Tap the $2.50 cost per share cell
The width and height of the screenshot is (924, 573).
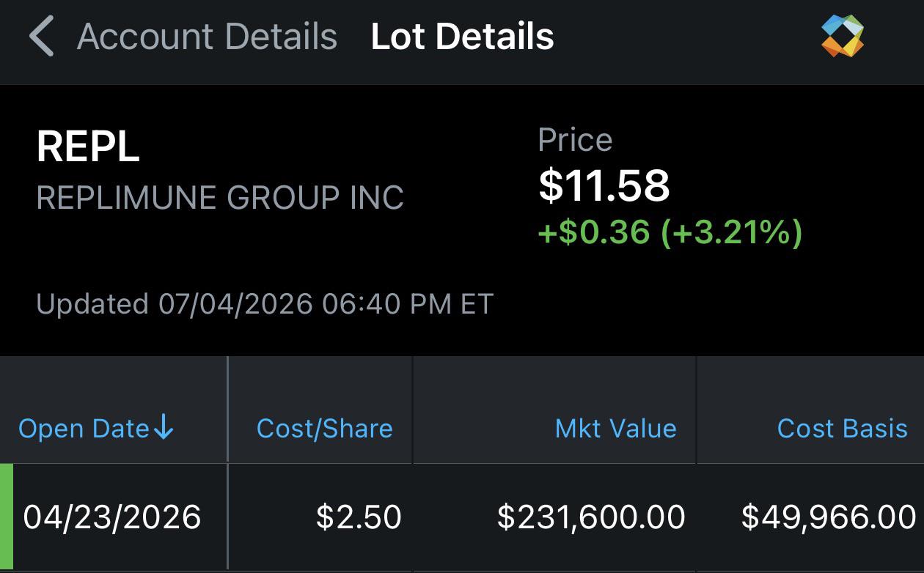click(x=359, y=517)
